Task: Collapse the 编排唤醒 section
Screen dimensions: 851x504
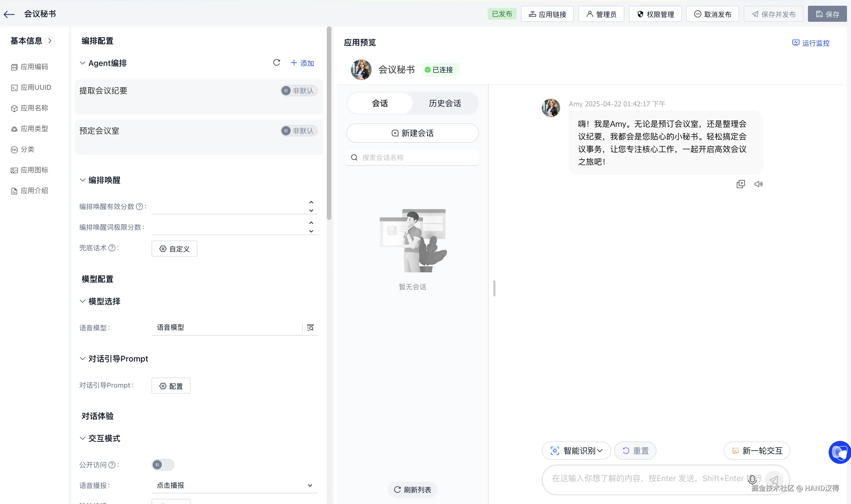Action: pyautogui.click(x=83, y=180)
